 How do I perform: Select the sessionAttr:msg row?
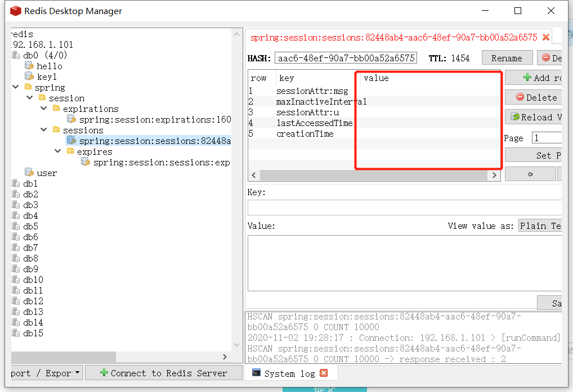tap(374, 91)
